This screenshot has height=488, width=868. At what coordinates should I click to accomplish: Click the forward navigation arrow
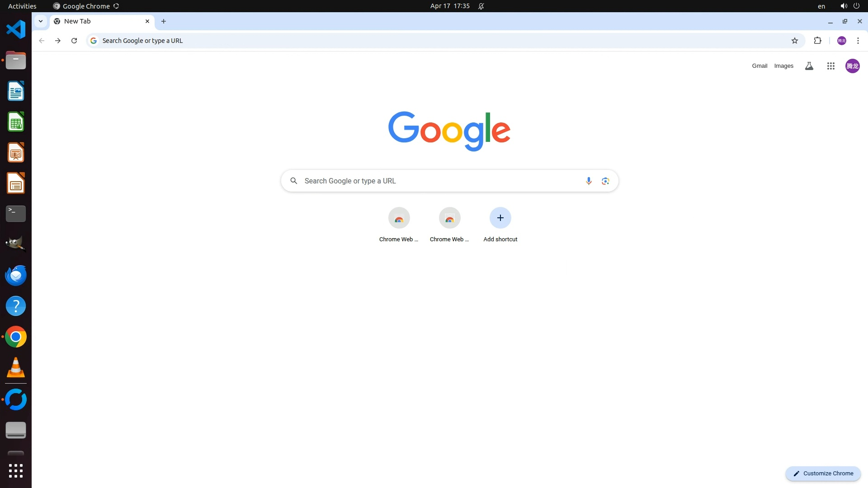(58, 41)
